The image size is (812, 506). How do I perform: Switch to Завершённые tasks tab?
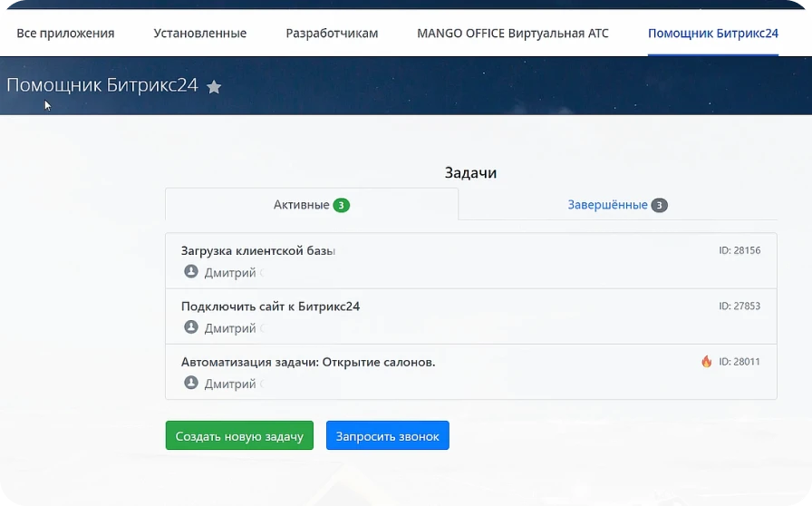tap(618, 205)
